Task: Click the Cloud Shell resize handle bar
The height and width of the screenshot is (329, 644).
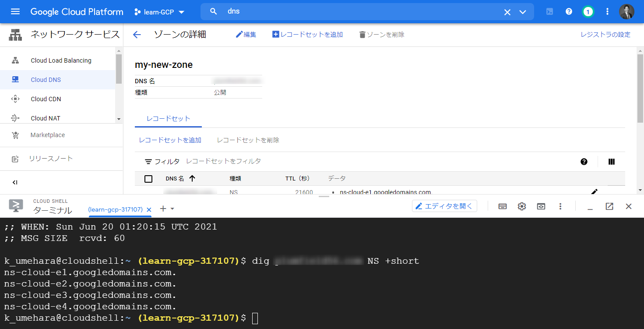Action: [324, 196]
